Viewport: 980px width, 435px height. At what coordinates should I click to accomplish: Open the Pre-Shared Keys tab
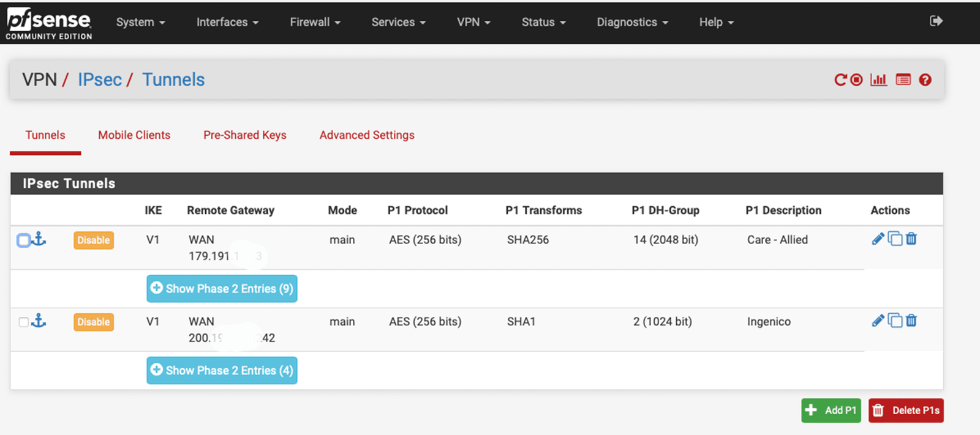[x=244, y=135]
